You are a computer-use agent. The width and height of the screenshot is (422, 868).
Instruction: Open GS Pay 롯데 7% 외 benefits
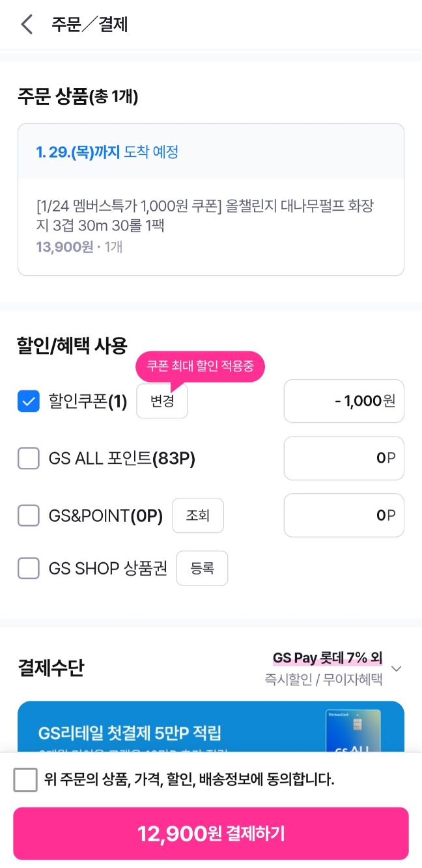(x=327, y=658)
